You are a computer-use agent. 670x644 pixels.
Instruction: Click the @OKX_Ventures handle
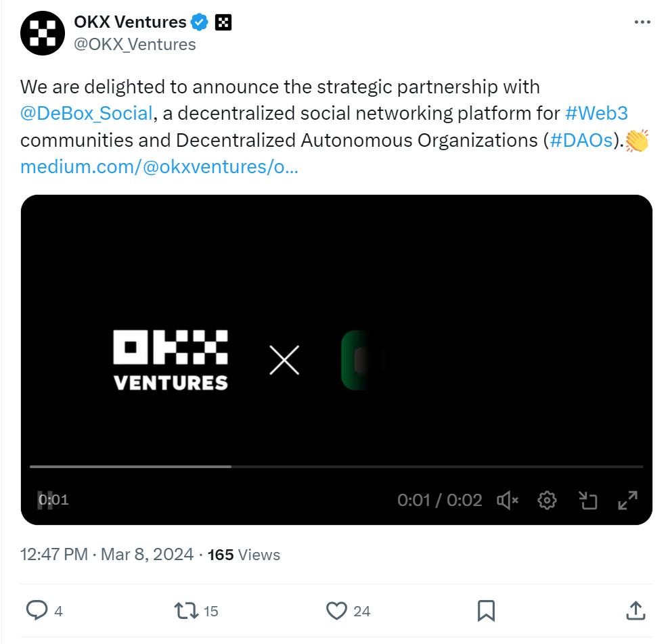[x=135, y=45]
